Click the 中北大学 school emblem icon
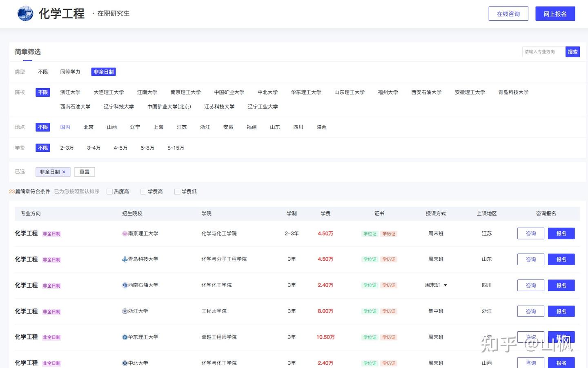This screenshot has height=368, width=588. click(x=125, y=363)
